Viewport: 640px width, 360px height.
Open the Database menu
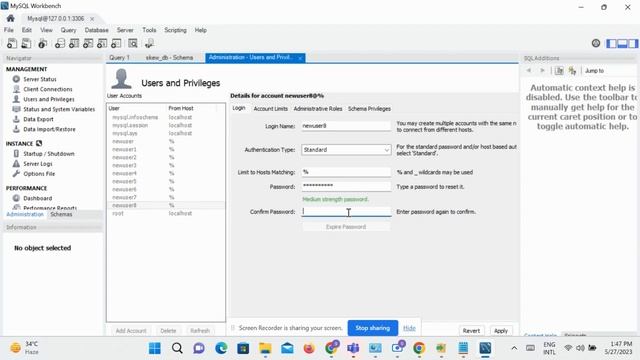[96, 30]
